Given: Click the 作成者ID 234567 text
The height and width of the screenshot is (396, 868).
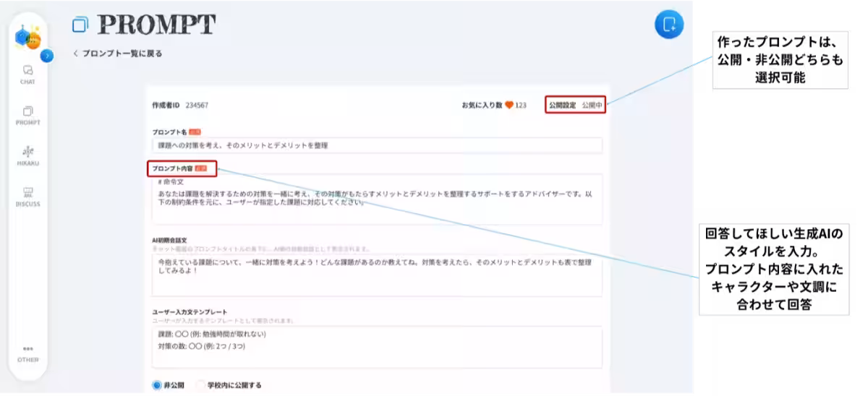Looking at the screenshot, I should pyautogui.click(x=180, y=106).
